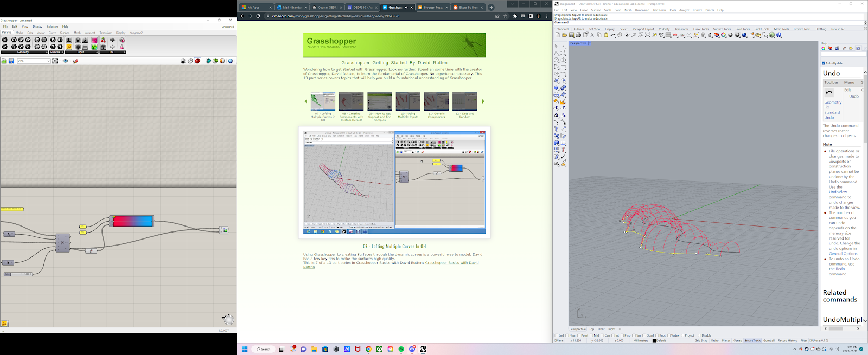Image resolution: width=868 pixels, height=355 pixels.
Task: Click the General Options link in Help panel
Action: click(843, 254)
